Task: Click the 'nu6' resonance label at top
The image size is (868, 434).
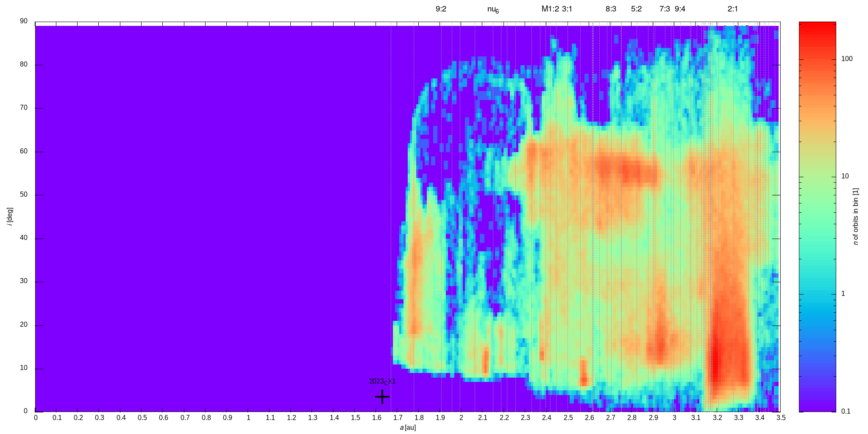Action: 493,10
